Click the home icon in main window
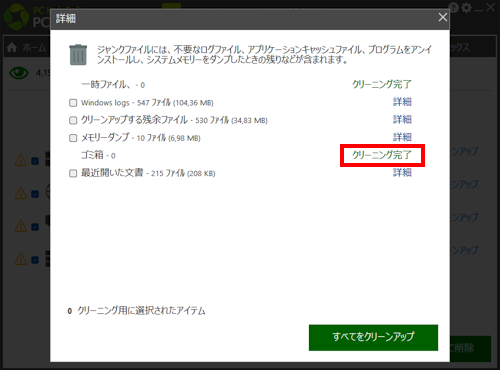 click(12, 47)
